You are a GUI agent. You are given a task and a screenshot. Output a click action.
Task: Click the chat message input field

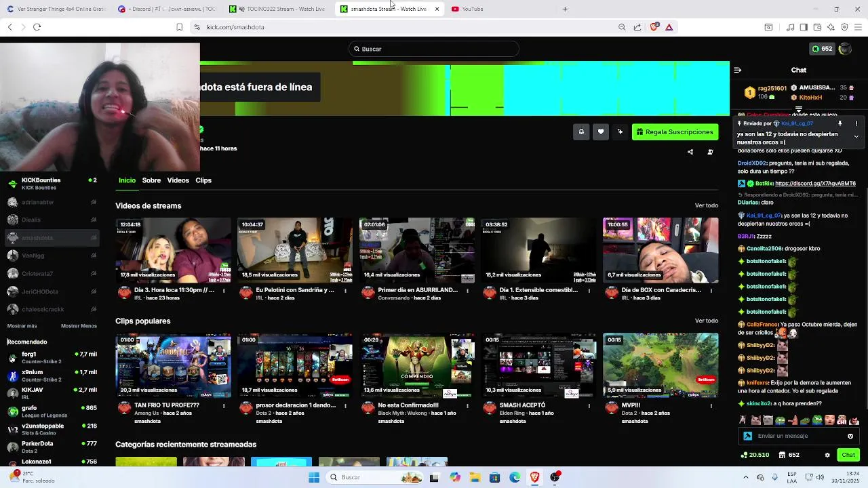pyautogui.click(x=800, y=436)
